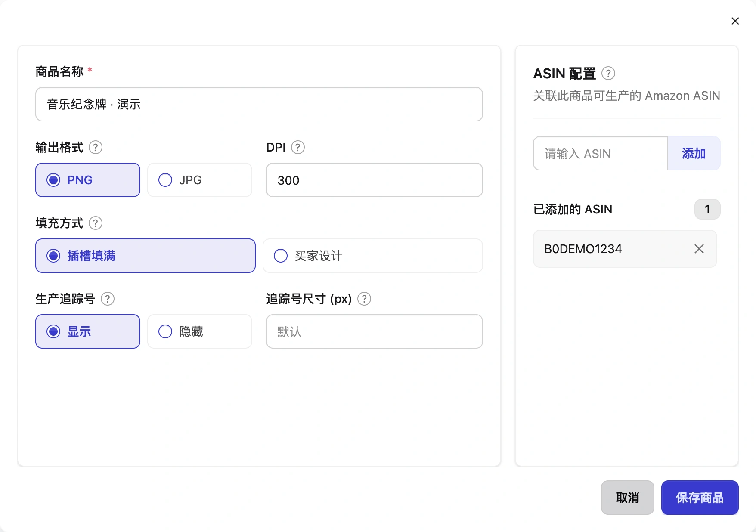This screenshot has height=532, width=756.
Task: Click the ASIN 配置 heading
Action: click(564, 74)
